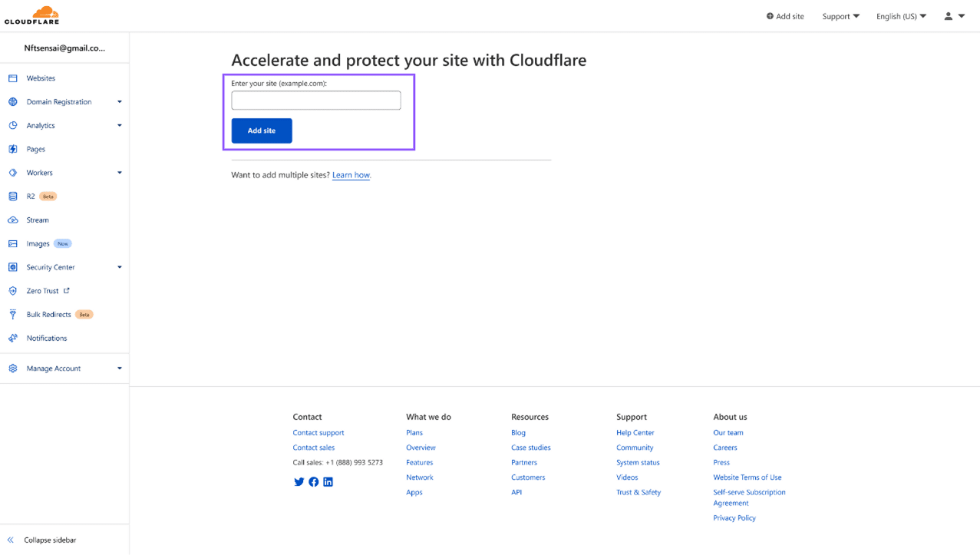Click Collapse sidebar label
Screen dimensions: 980x555
click(x=50, y=540)
